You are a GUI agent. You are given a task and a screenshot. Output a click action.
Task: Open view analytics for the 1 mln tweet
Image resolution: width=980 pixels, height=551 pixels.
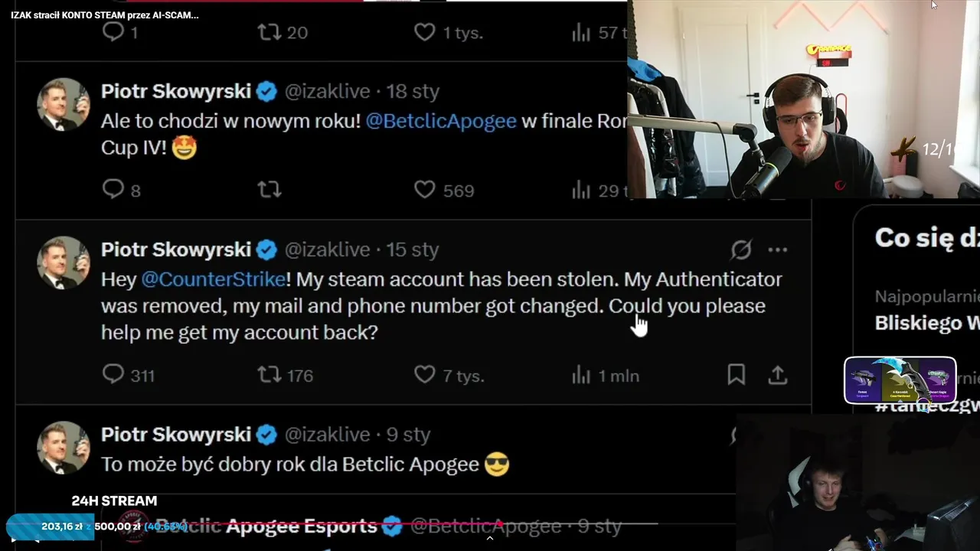pyautogui.click(x=581, y=374)
